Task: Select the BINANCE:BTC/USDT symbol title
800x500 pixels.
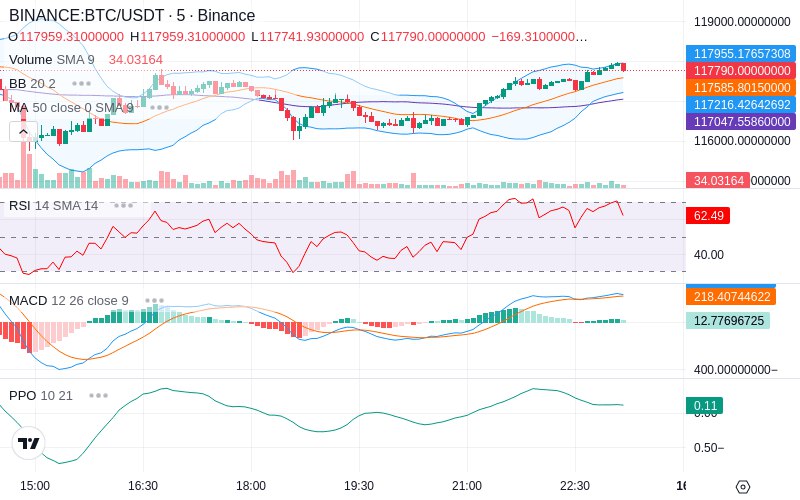Action: pyautogui.click(x=132, y=15)
